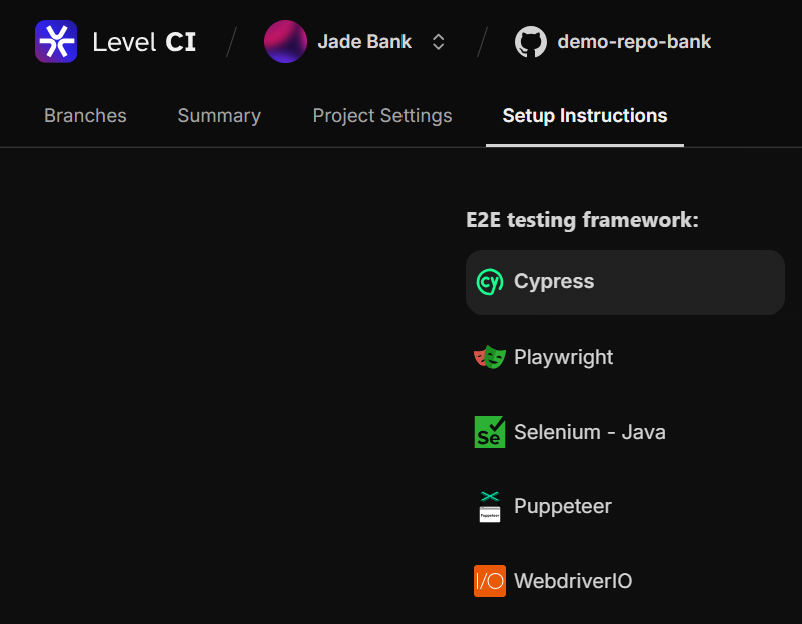802x624 pixels.
Task: Click the Level CI brand name
Action: click(x=144, y=42)
